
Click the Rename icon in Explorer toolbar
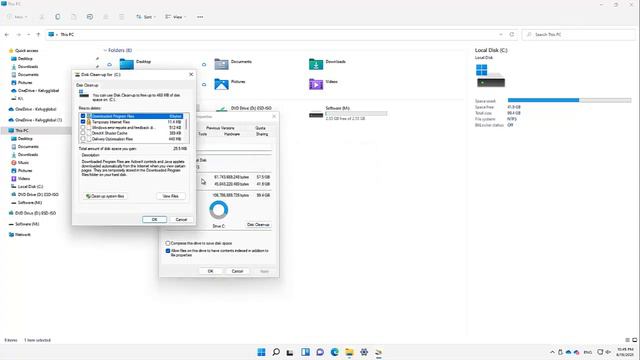tap(90, 17)
